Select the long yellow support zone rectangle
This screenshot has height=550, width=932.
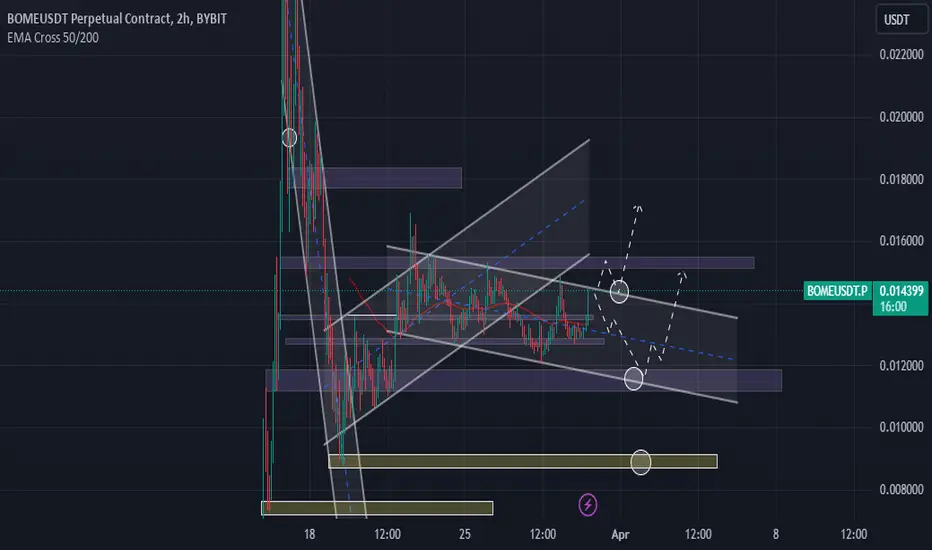(x=523, y=461)
